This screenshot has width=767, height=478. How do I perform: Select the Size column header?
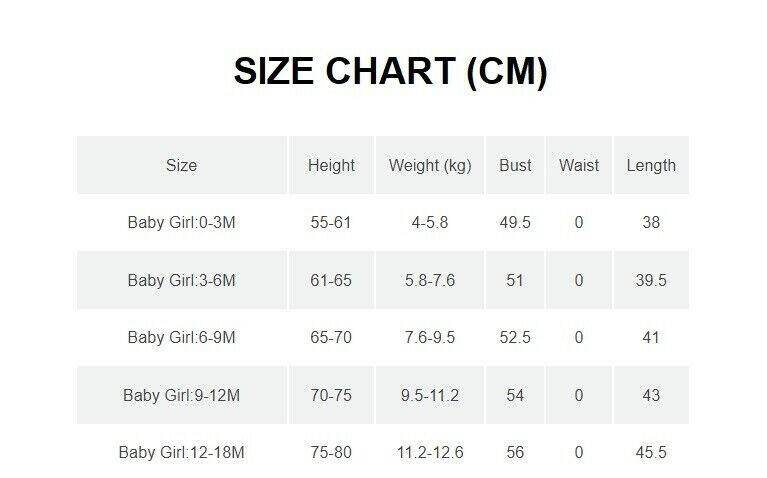coord(181,166)
